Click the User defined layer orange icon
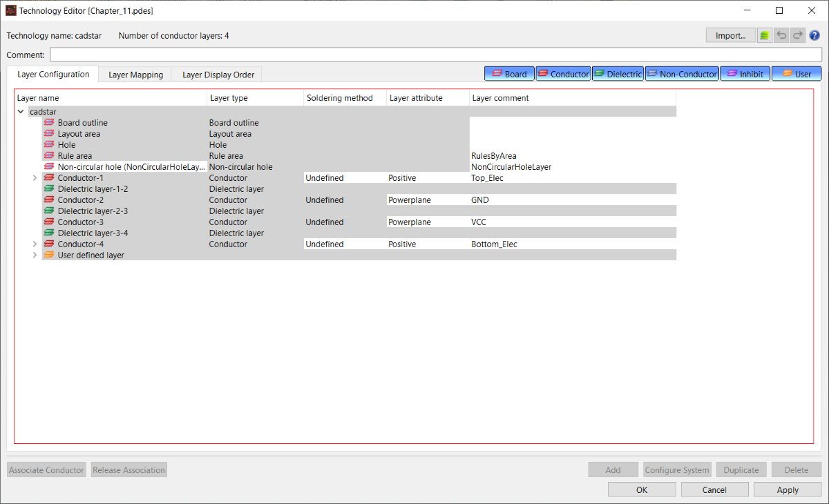Image resolution: width=829 pixels, height=504 pixels. tap(49, 255)
